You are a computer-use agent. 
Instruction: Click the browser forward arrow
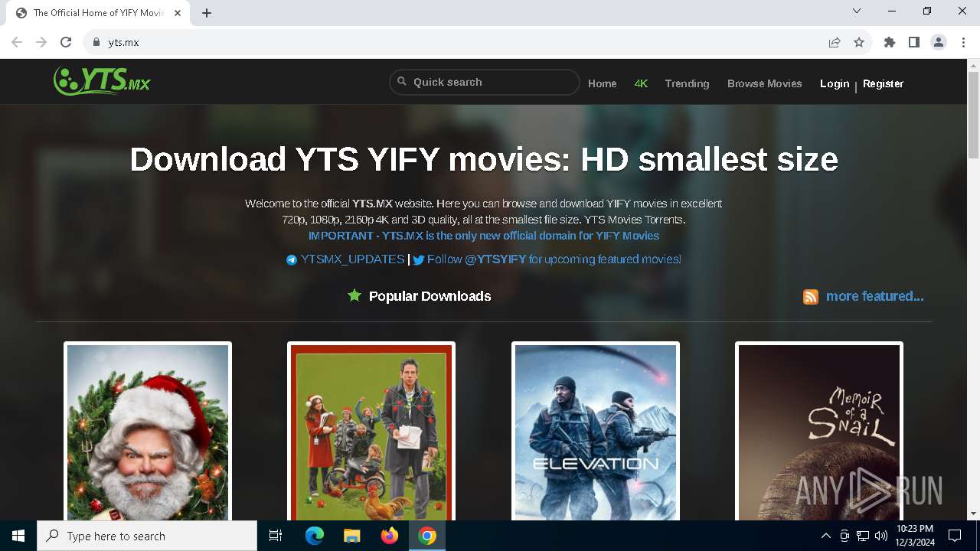point(41,42)
